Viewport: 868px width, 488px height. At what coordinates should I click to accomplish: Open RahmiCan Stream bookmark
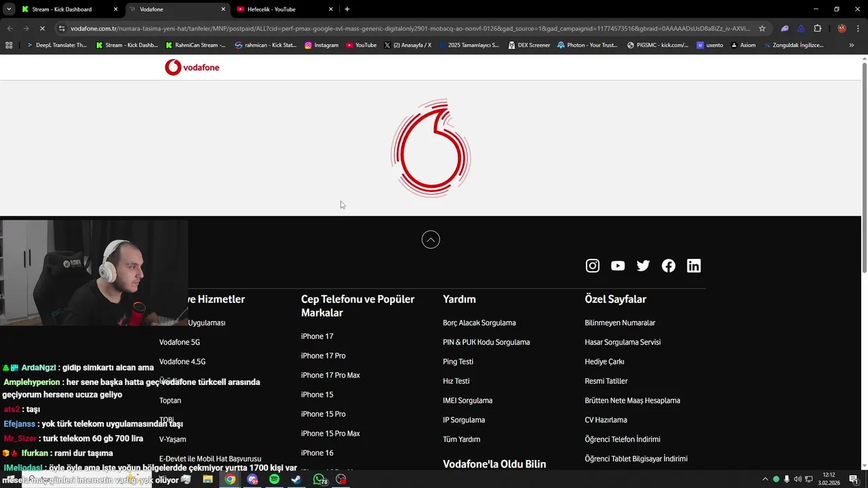[x=195, y=45]
